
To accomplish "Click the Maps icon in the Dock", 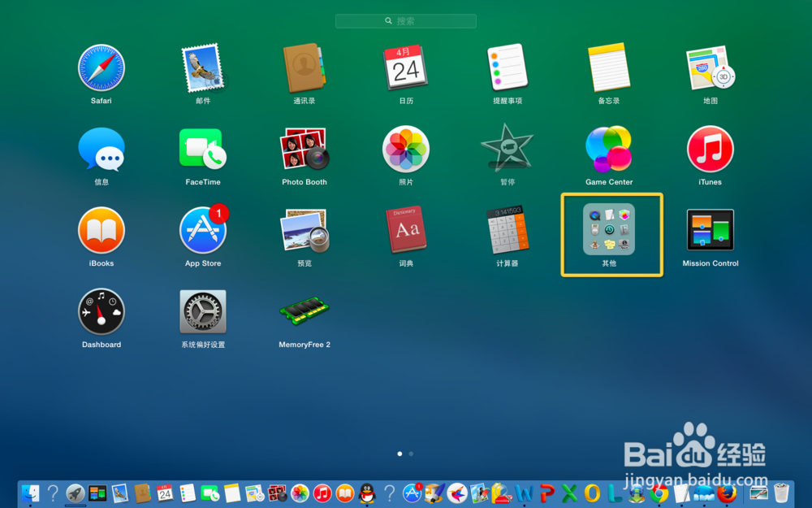I will click(255, 493).
